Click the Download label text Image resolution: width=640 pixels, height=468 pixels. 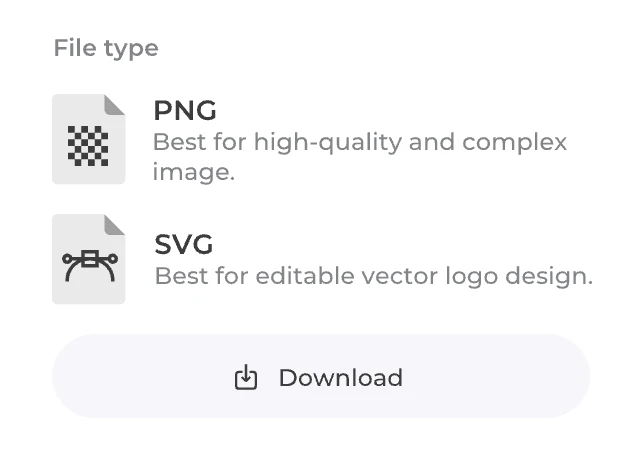[x=340, y=378]
